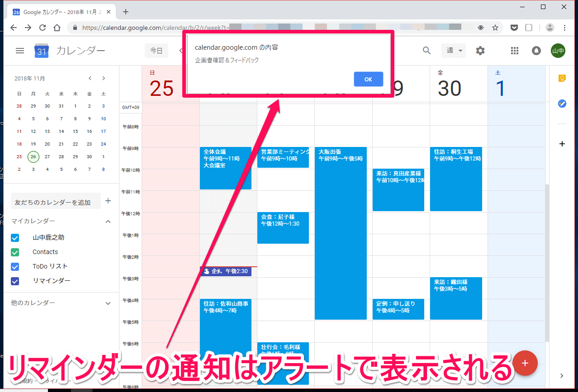Click the page info icon beside the star

coord(481,28)
